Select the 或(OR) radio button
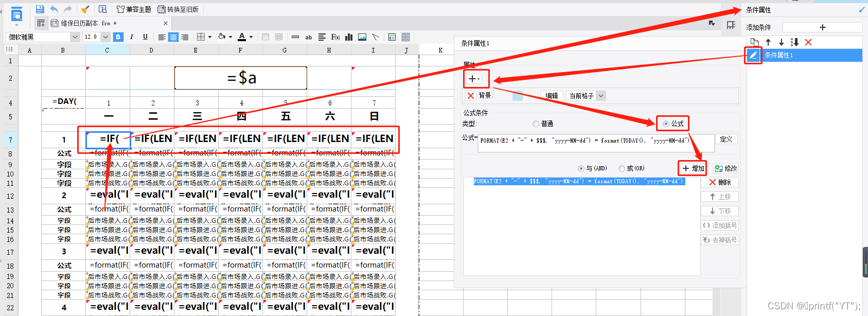Viewport: 868px width, 316px height. (x=622, y=168)
